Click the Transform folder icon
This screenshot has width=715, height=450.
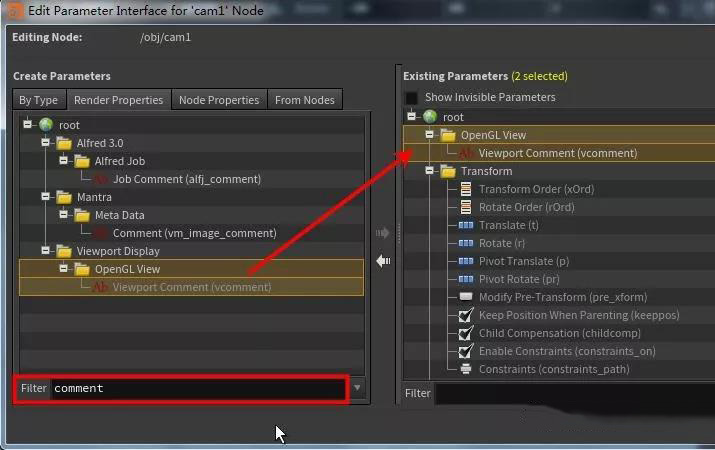(448, 171)
